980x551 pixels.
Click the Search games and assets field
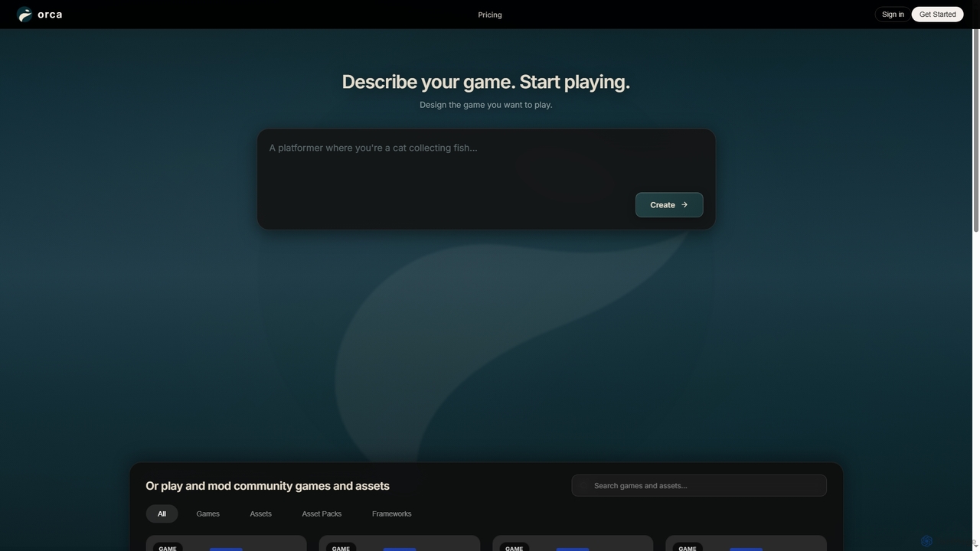(x=699, y=486)
